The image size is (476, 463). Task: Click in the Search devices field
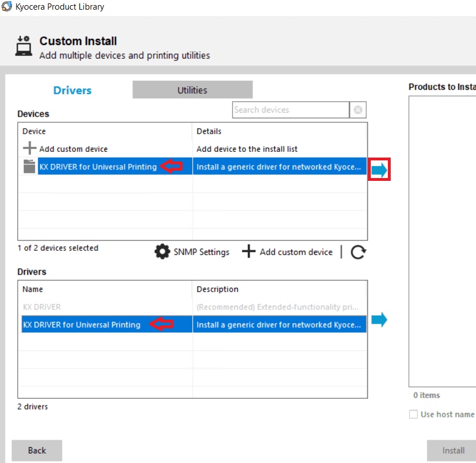291,110
